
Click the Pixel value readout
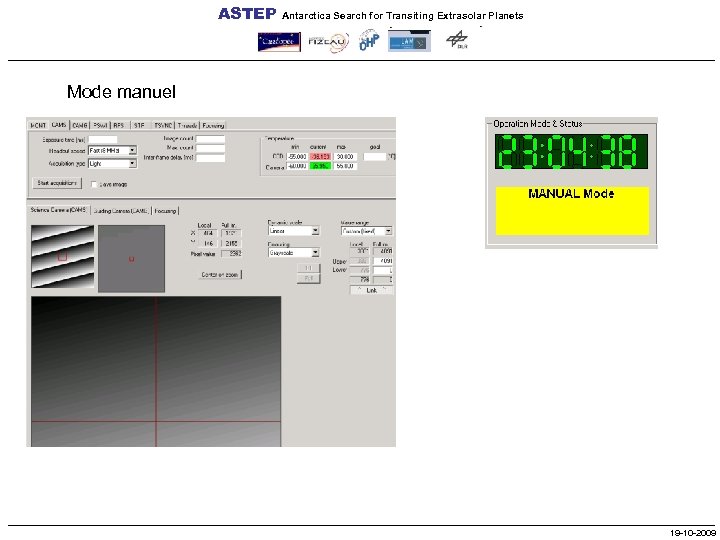point(231,253)
